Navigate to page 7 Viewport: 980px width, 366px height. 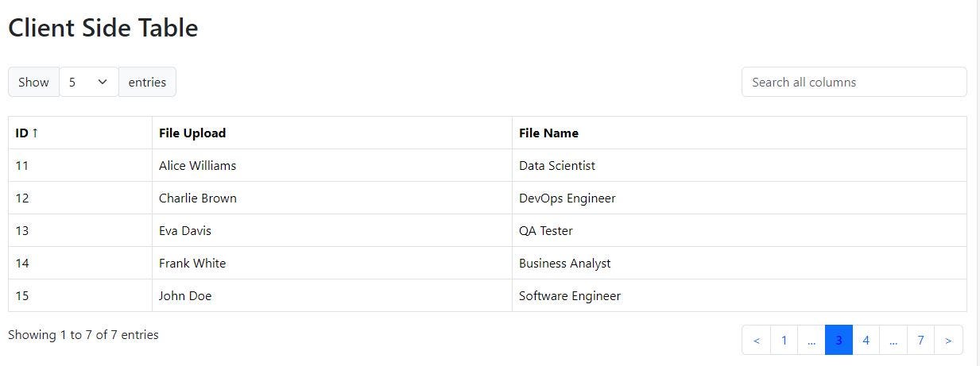tap(920, 341)
